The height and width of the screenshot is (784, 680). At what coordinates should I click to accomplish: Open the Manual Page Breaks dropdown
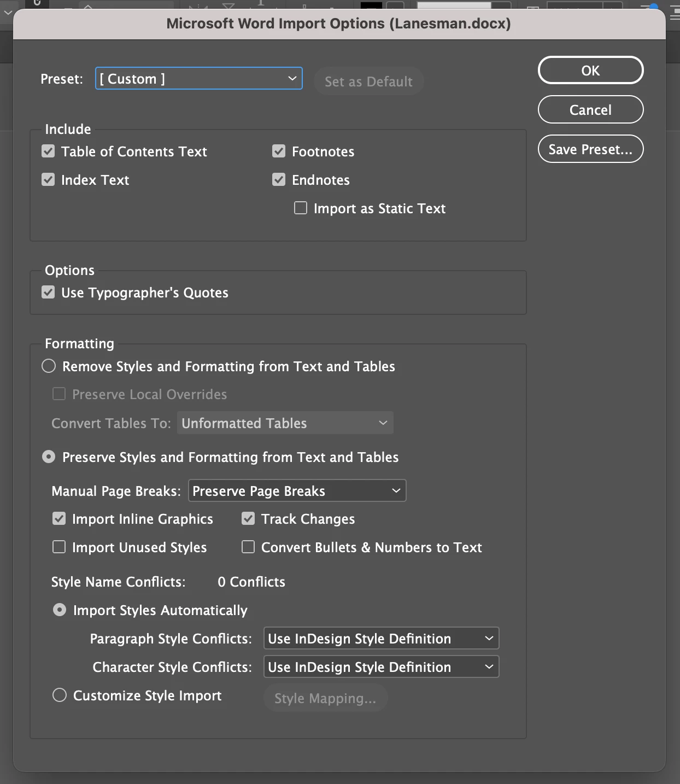point(297,490)
